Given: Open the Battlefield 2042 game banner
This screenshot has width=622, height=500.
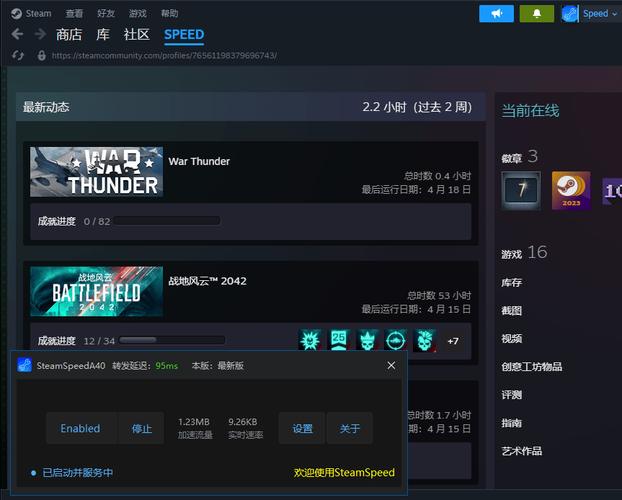Looking at the screenshot, I should pyautogui.click(x=96, y=291).
